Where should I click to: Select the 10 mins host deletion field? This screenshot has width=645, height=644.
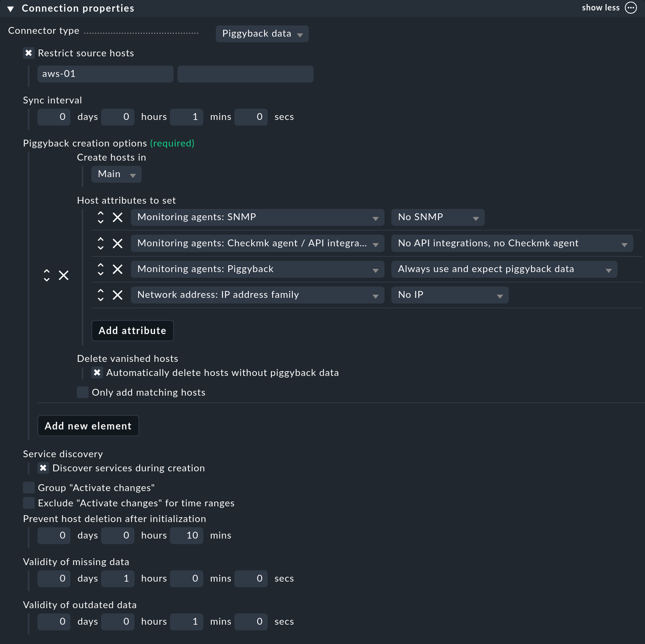point(186,535)
